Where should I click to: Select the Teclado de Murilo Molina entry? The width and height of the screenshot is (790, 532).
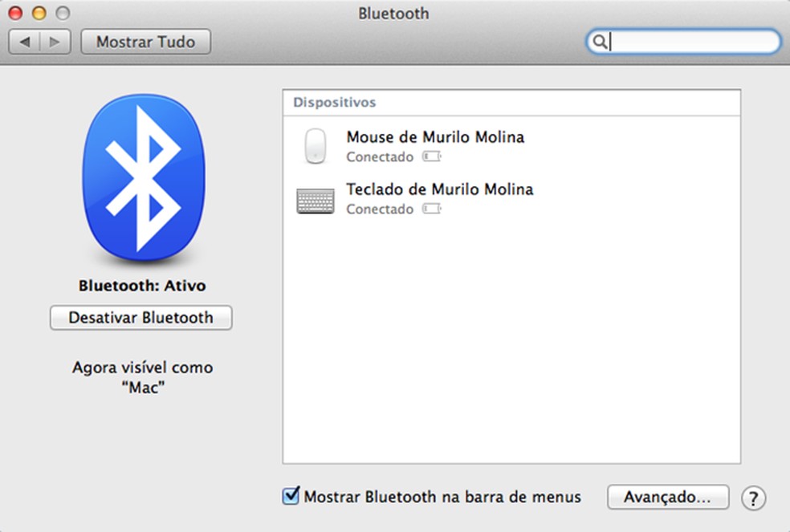[439, 190]
